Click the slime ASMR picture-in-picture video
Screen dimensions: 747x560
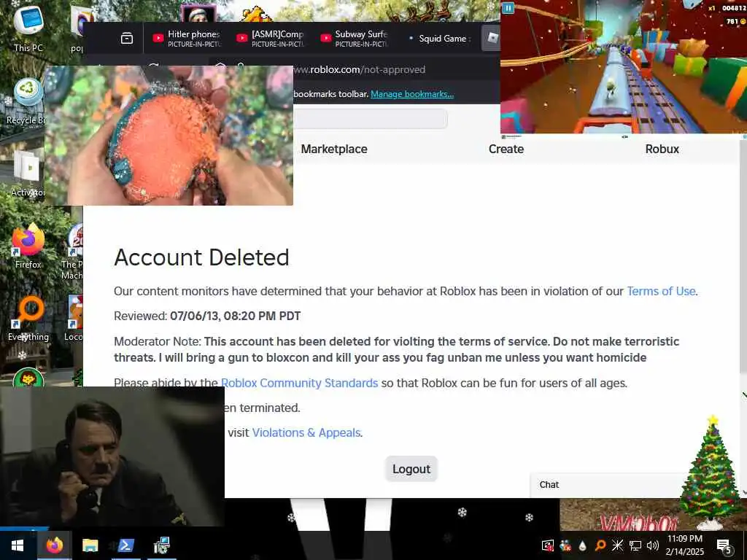point(169,136)
